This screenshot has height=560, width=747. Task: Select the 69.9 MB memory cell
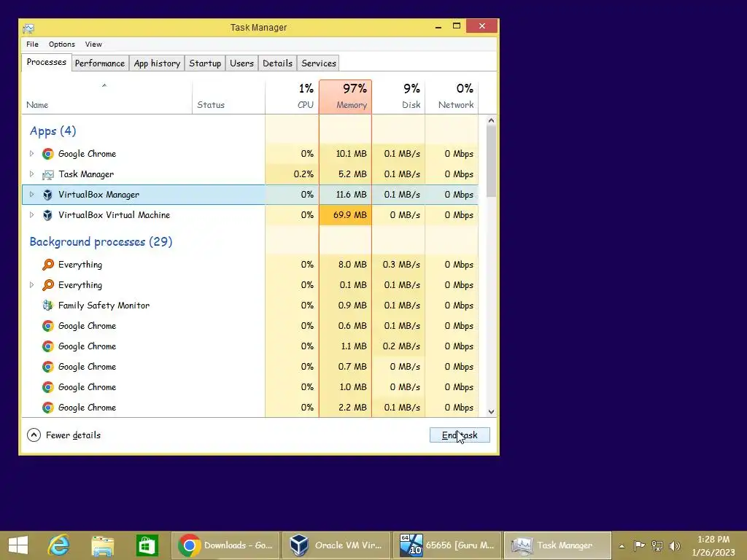pos(345,215)
